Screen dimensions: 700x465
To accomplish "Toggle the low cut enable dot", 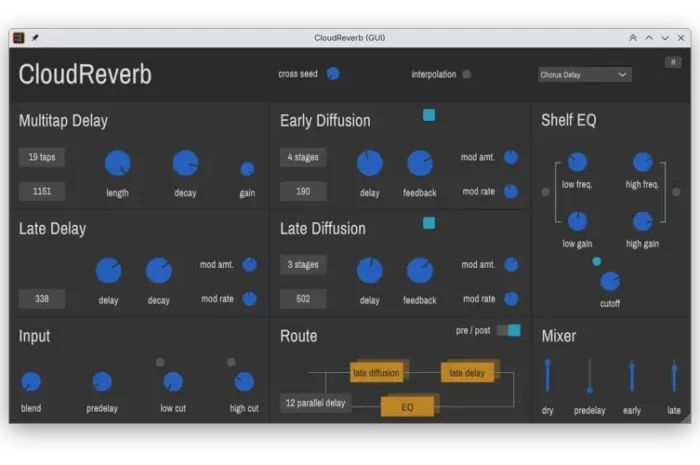I will (x=160, y=362).
